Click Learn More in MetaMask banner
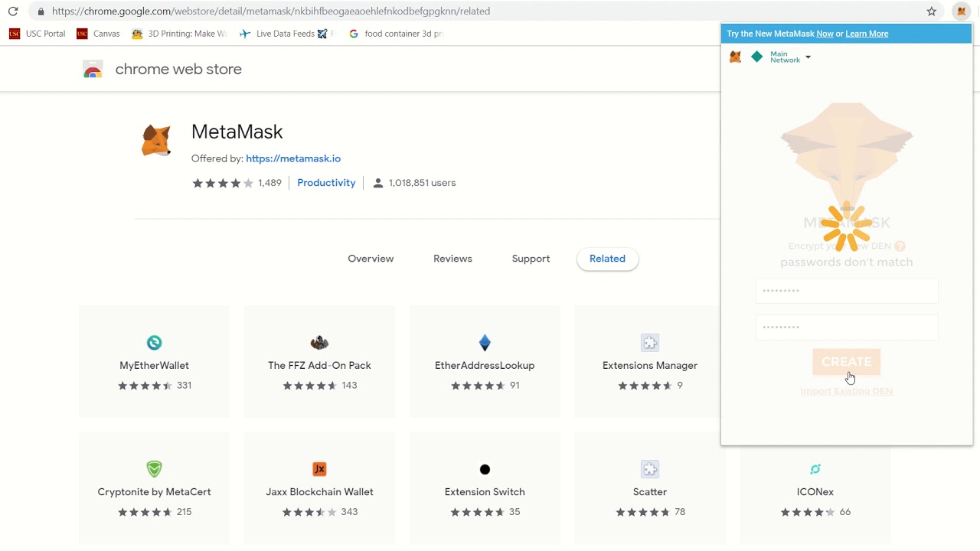This screenshot has height=551, width=980. [x=867, y=34]
